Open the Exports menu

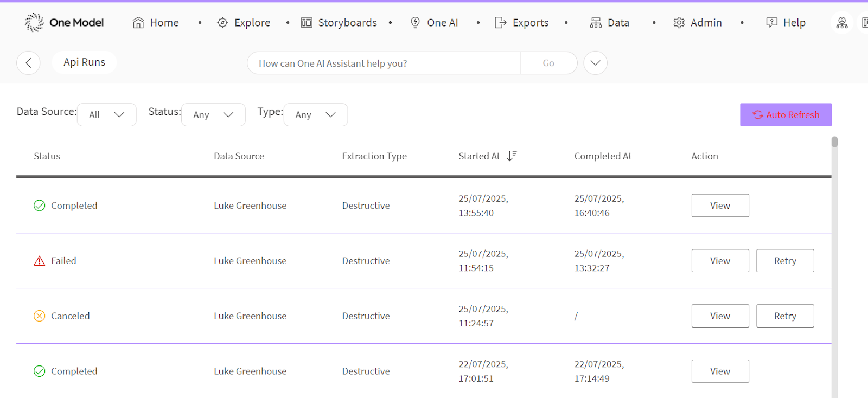[522, 23]
